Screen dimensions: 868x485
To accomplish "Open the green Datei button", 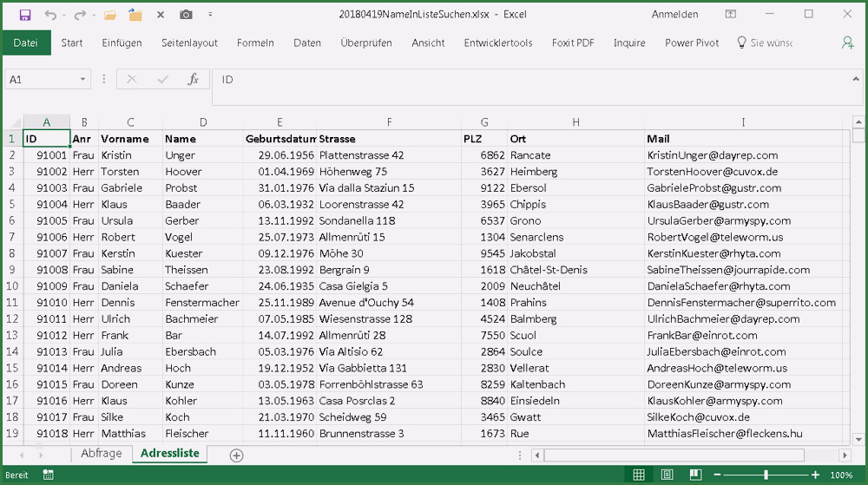I will click(26, 43).
